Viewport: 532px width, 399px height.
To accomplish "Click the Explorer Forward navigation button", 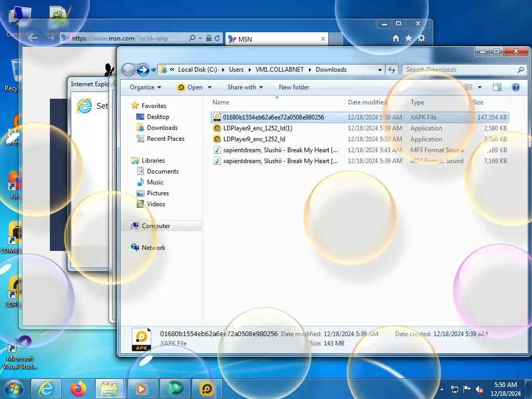I will pos(143,70).
